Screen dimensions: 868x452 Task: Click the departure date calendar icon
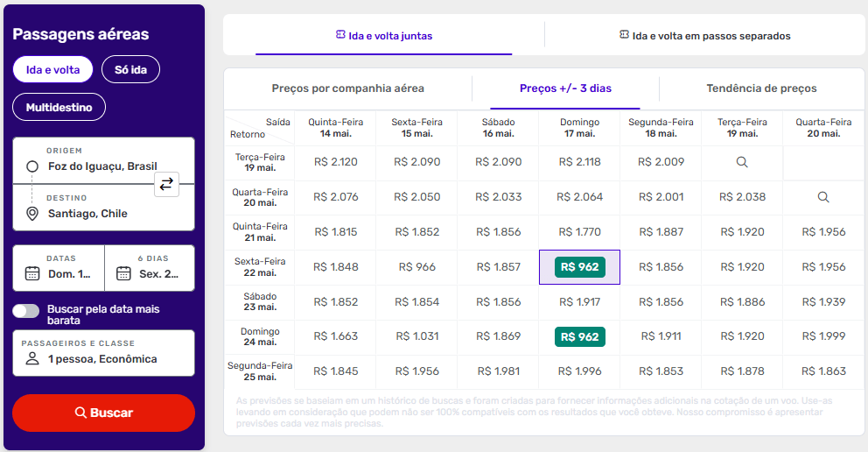coord(32,273)
